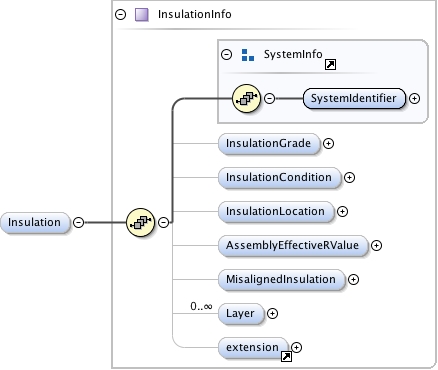This screenshot has width=438, height=370.
Task: Collapse the SystemInfo group
Action: pyautogui.click(x=227, y=54)
